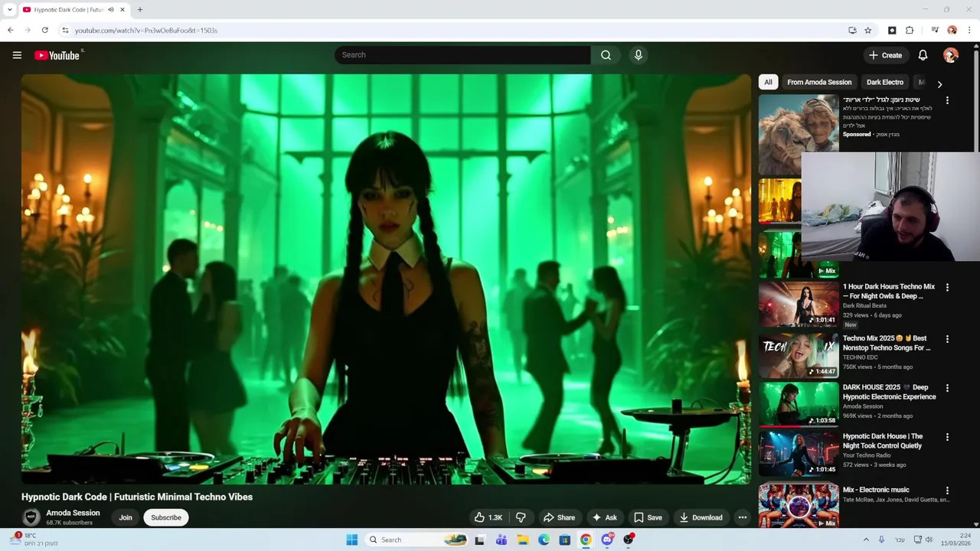Open options for sponsored ad video
Screen dimensions: 980x551
click(x=947, y=100)
